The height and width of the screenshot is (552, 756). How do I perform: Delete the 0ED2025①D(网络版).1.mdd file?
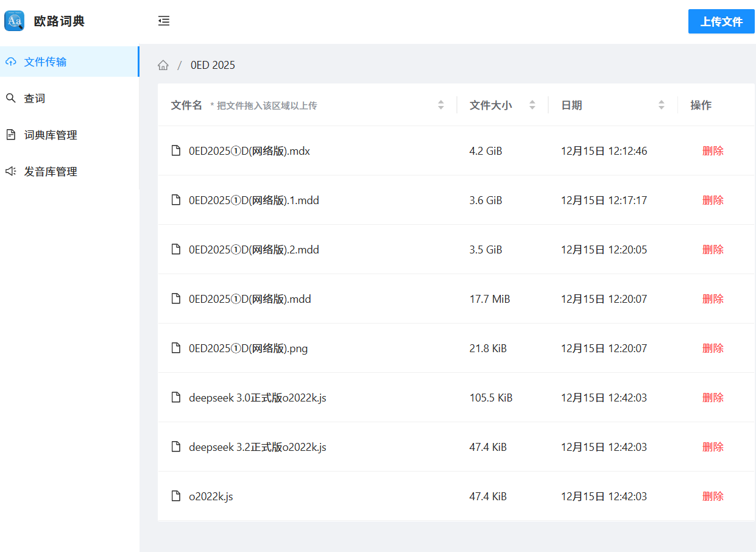coord(713,200)
